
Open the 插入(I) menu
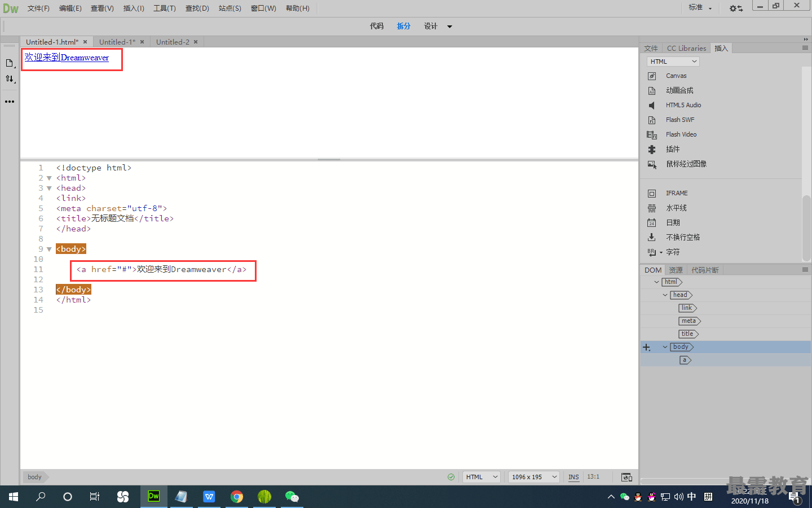click(134, 8)
